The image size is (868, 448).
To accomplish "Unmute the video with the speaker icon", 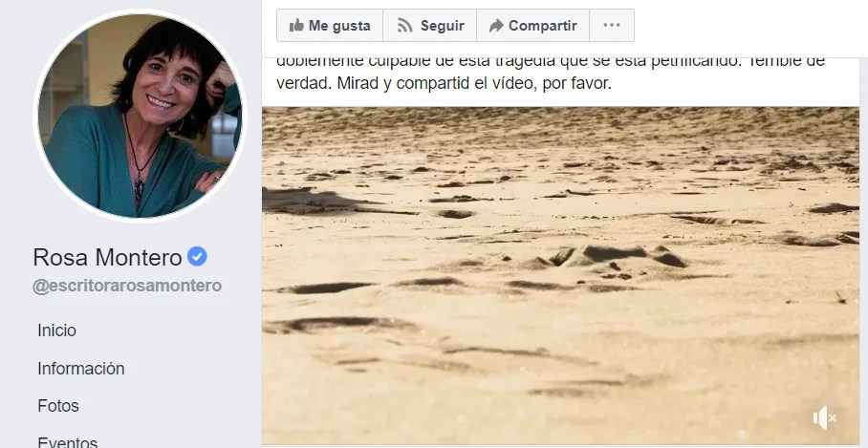I will 824,417.
